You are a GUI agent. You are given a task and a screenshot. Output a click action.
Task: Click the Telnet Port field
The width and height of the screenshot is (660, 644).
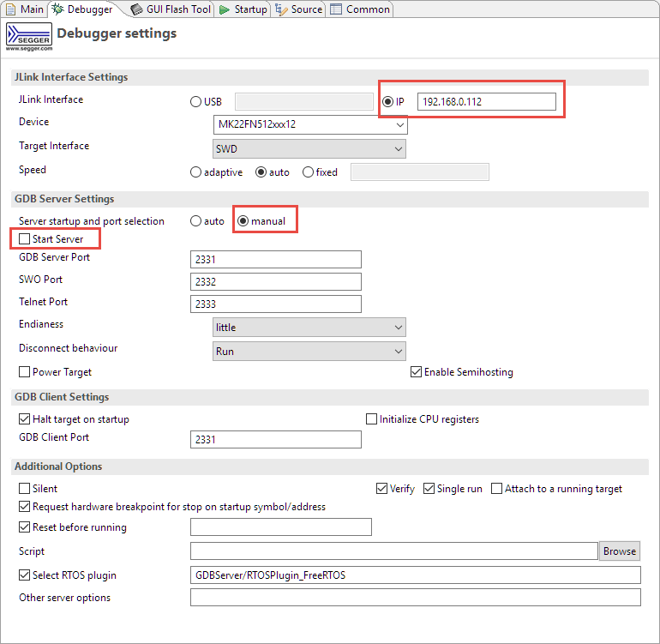(276, 304)
